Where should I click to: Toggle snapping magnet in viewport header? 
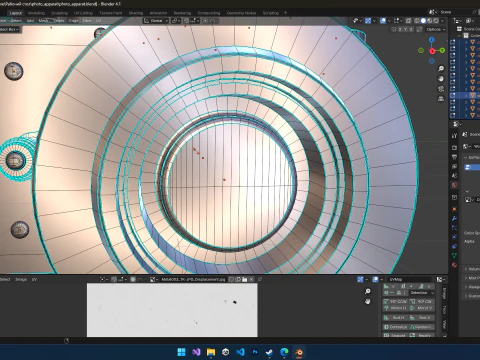tap(186, 21)
